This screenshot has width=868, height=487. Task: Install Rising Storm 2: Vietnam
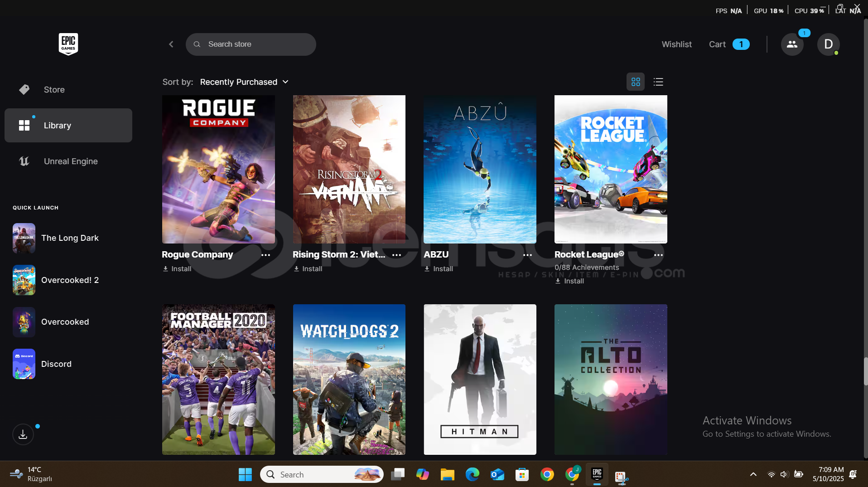308,269
